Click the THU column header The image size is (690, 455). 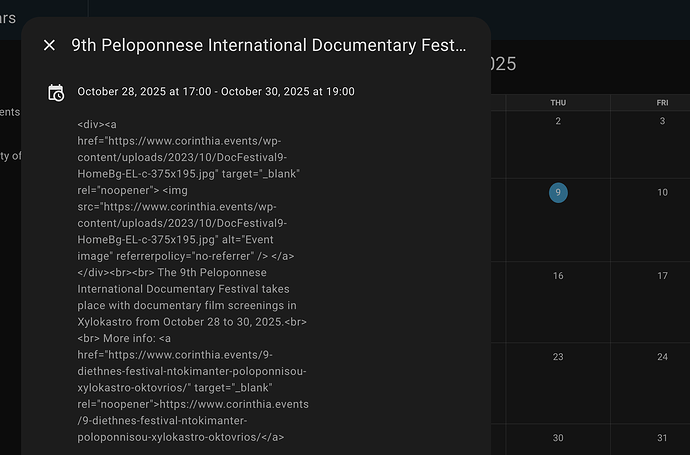[x=558, y=103]
